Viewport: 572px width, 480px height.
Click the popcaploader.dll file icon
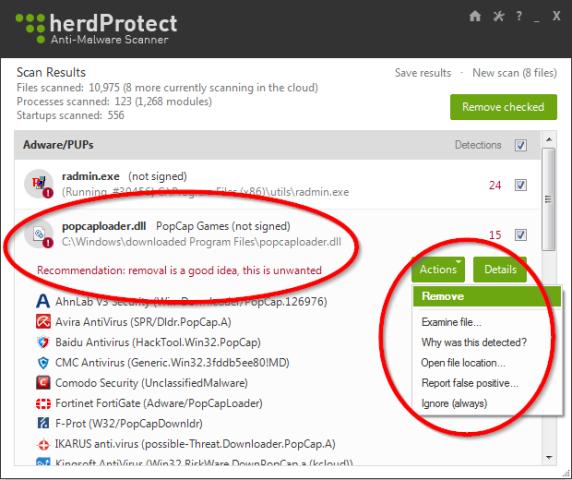point(39,234)
